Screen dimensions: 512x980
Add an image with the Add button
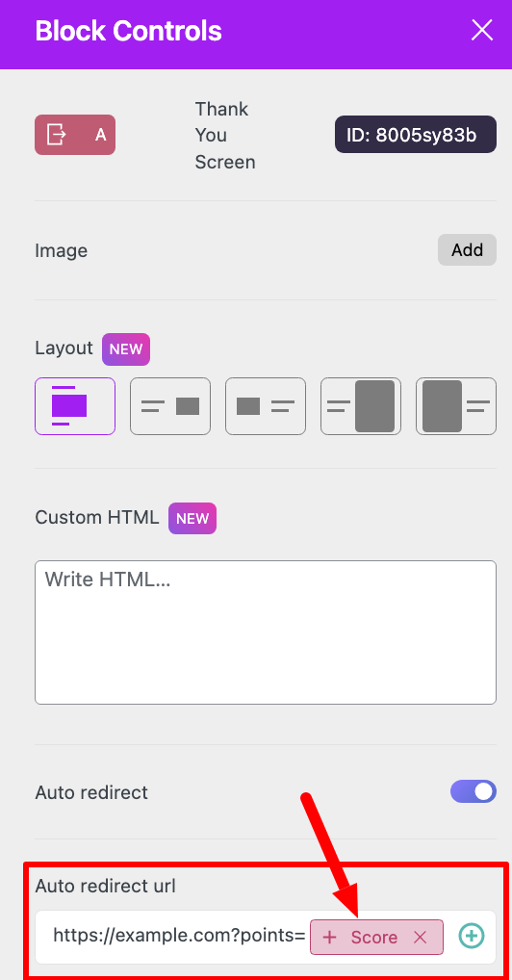click(467, 250)
